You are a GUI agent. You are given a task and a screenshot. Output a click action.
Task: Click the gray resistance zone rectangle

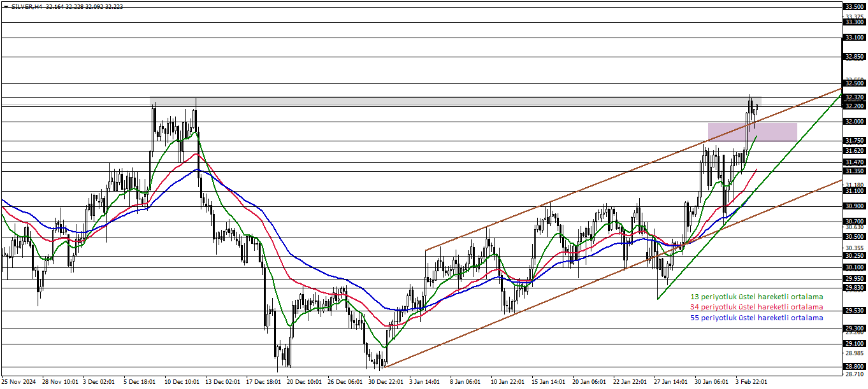[455, 101]
